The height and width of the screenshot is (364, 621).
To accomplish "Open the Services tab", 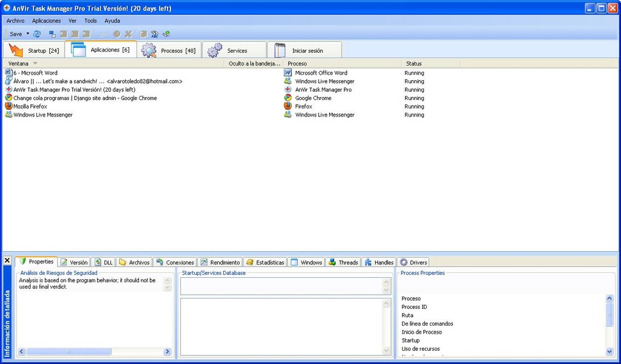I will pyautogui.click(x=236, y=50).
